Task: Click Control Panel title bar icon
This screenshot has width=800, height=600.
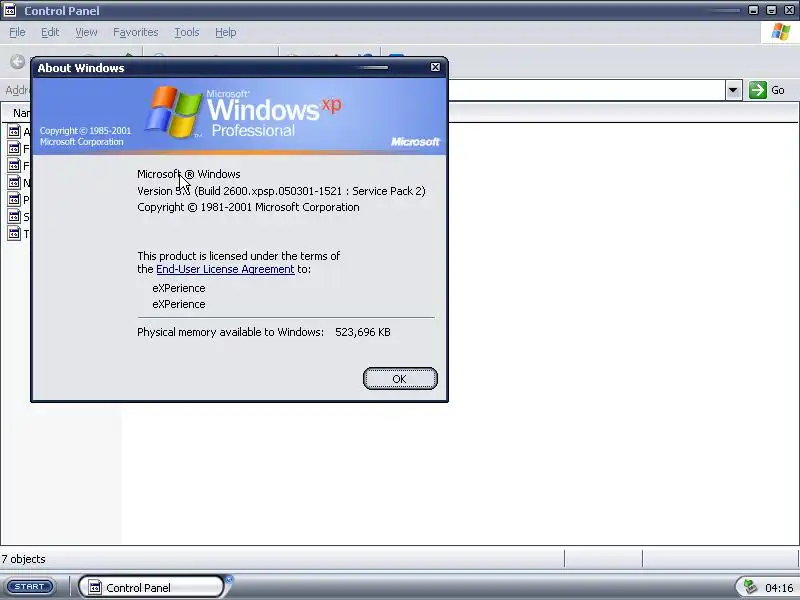Action: point(10,10)
